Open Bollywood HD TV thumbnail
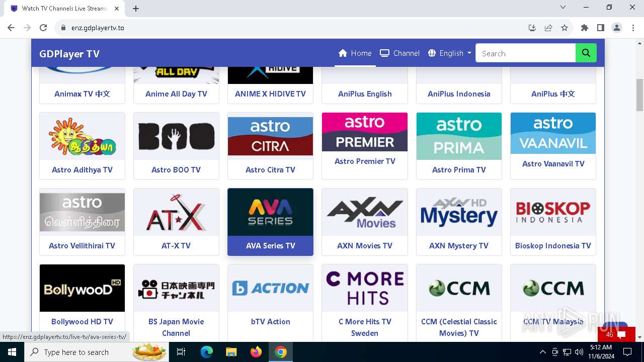 (x=82, y=288)
